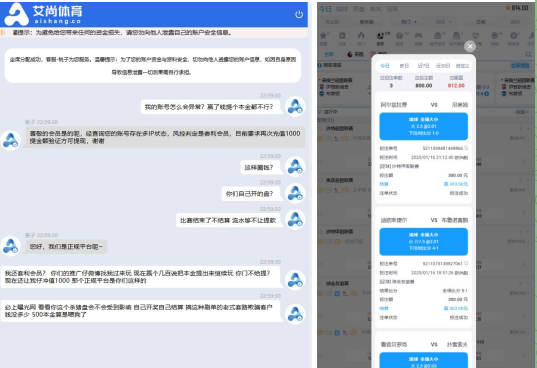The image size is (537, 368).
Task: Click the first blue 全场大小 bet card
Action: 424,126
